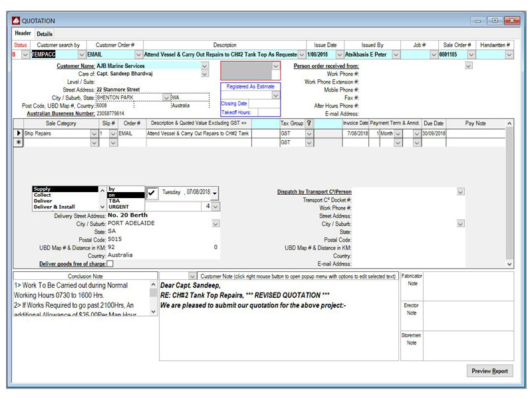The image size is (532, 399).
Task: Open the Issue Date dropdown calendar
Action: tap(339, 55)
